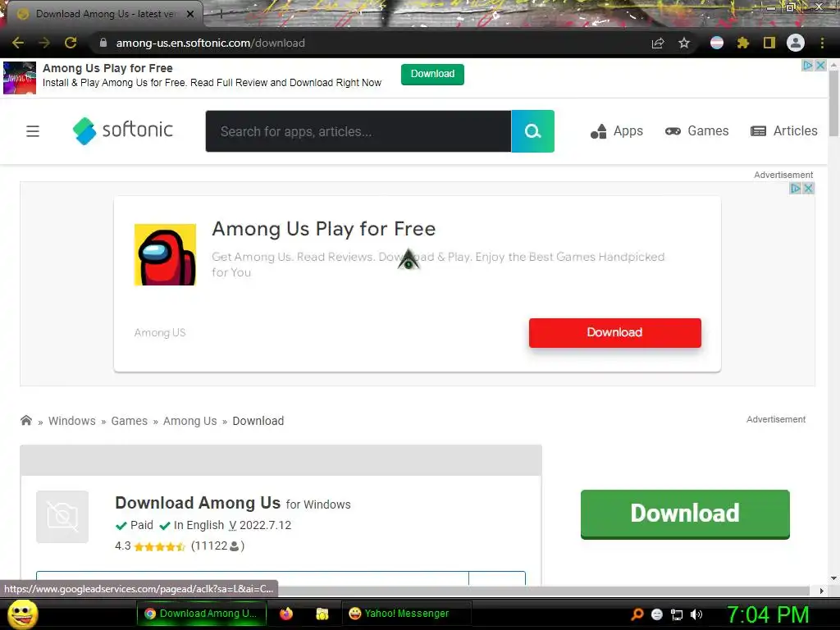Open Chrome three-dot menu

(822, 43)
